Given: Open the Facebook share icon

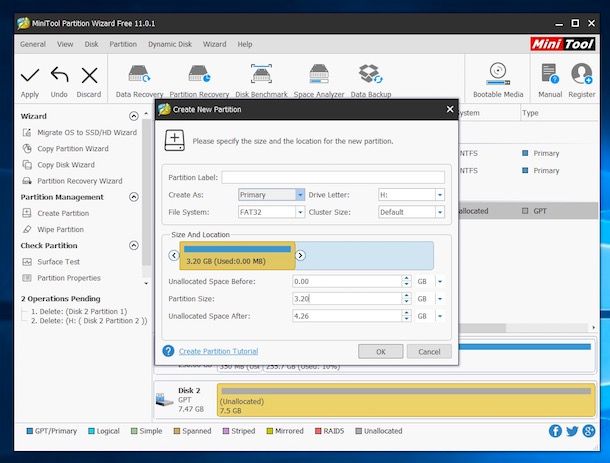Looking at the screenshot, I should (x=555, y=431).
